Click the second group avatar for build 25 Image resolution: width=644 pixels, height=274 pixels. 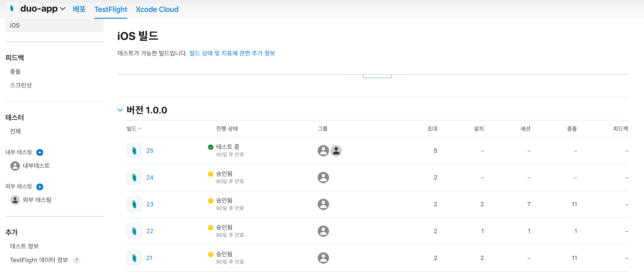point(336,151)
